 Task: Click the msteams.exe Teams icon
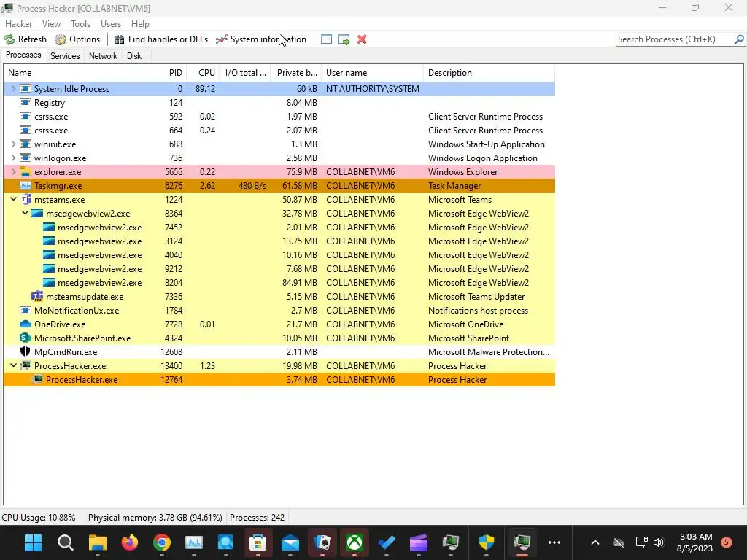26,200
